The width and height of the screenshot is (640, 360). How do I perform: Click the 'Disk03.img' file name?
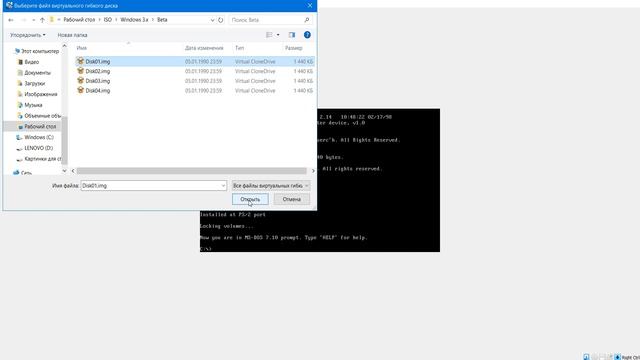[x=98, y=81]
